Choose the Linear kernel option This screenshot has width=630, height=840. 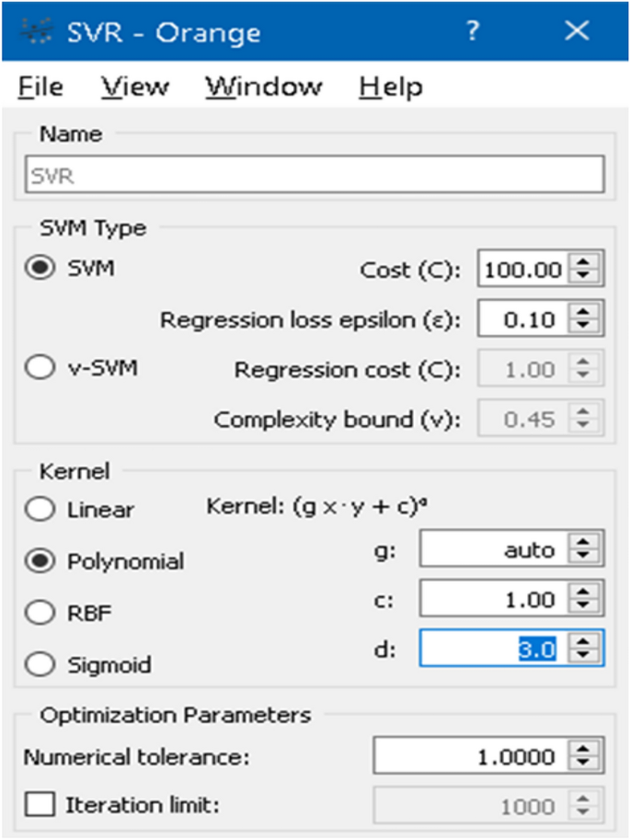(x=40, y=509)
